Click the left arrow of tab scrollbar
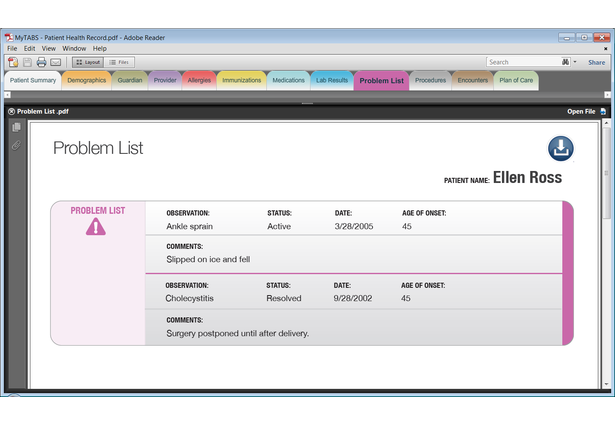 pos(7,95)
